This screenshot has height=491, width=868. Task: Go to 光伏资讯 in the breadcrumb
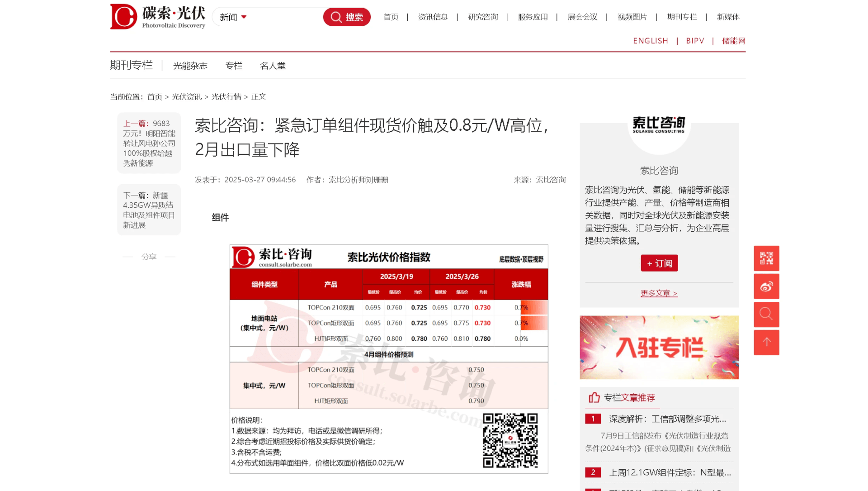(x=187, y=97)
